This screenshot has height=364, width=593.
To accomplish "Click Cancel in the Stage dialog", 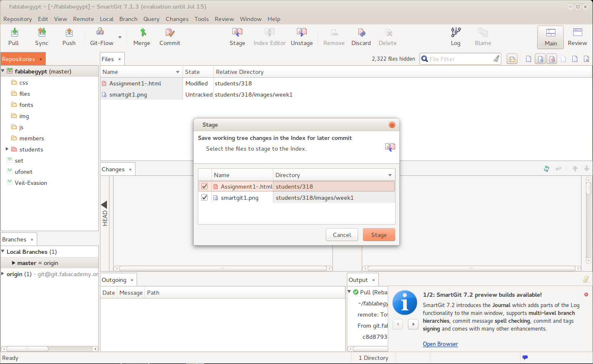I will pyautogui.click(x=342, y=235).
